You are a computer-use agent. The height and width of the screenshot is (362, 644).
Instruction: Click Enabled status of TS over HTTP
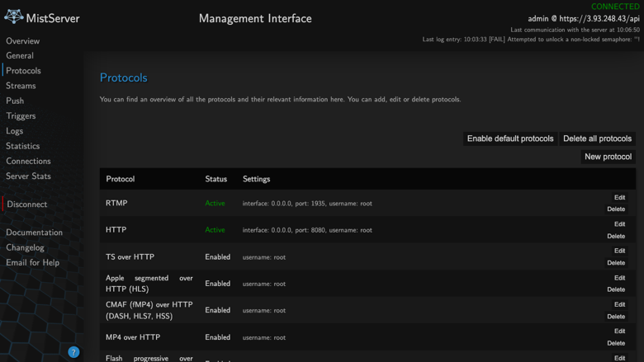coord(218,257)
